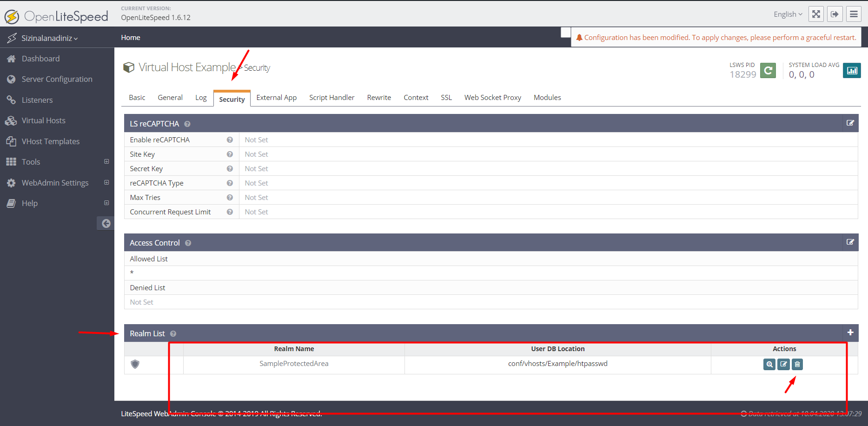Show help for Max Tries
This screenshot has width=868, height=426.
click(x=230, y=198)
